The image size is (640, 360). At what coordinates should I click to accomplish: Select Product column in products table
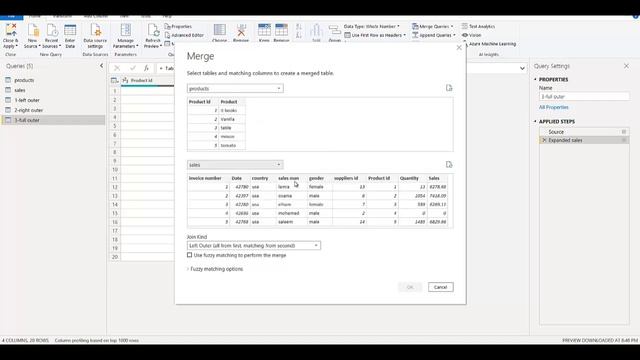click(232, 102)
